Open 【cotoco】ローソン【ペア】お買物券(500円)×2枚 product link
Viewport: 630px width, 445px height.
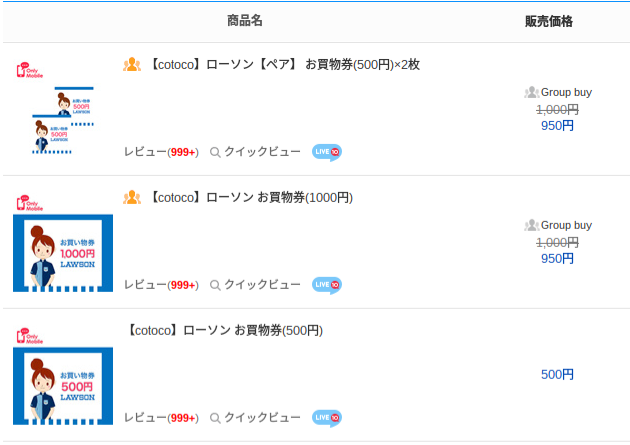(x=285, y=64)
